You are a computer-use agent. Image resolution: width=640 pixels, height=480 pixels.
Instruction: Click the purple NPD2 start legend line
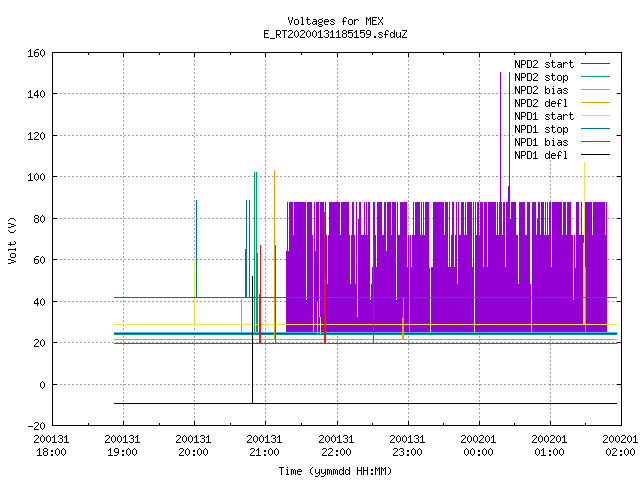pos(596,64)
